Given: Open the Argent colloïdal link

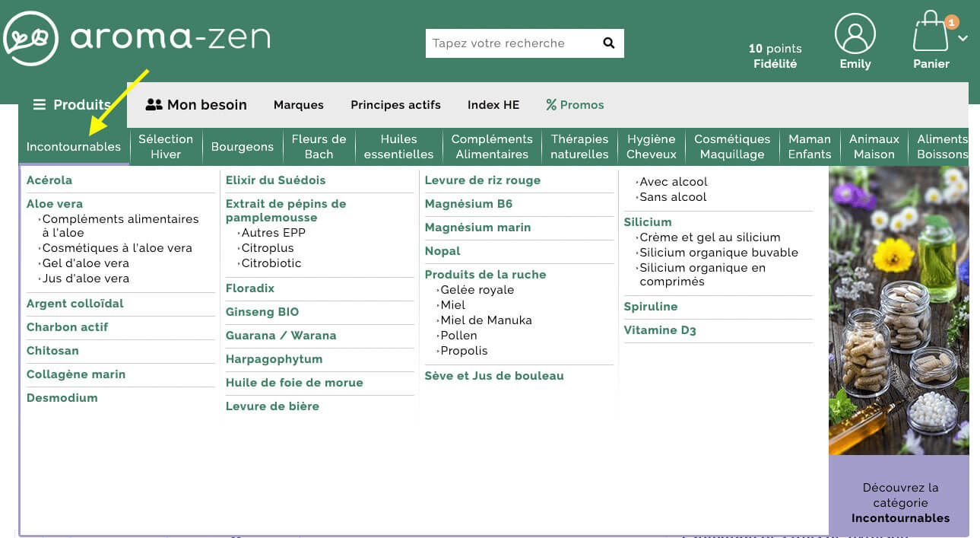Looking at the screenshot, I should [x=75, y=304].
